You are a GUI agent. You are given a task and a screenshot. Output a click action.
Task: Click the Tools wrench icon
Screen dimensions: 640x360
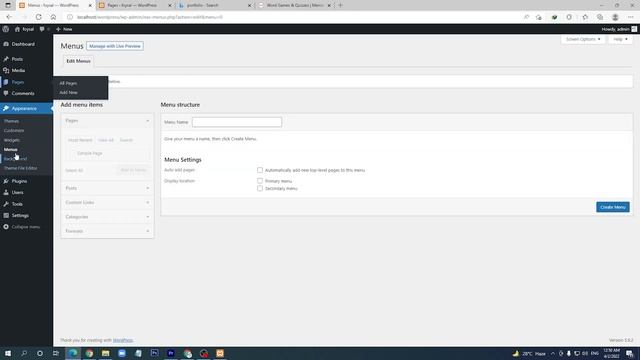(6, 204)
